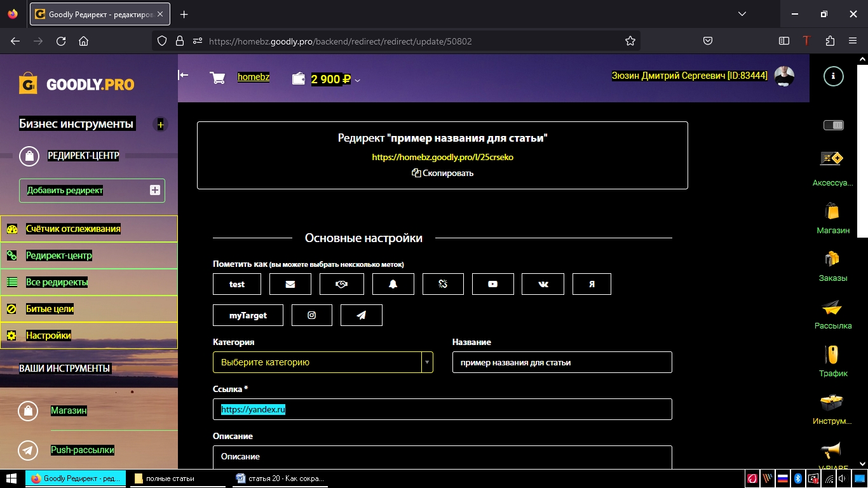This screenshot has width=868, height=488.
Task: Click the info icon in right panel
Action: pyautogui.click(x=833, y=76)
